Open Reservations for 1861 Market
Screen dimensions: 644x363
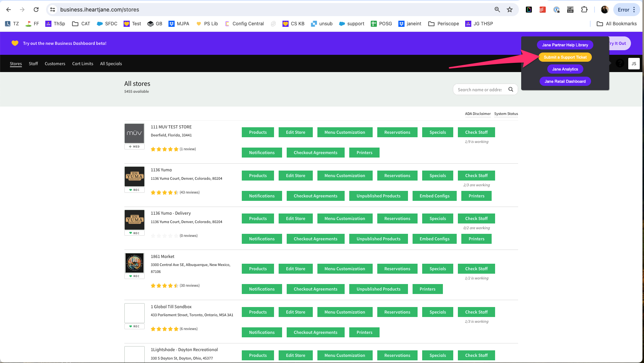coord(397,269)
